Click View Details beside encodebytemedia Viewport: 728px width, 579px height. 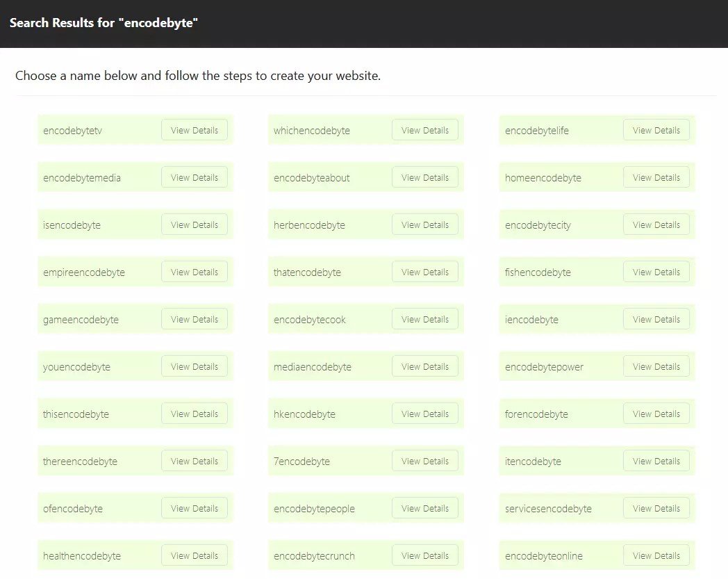194,177
